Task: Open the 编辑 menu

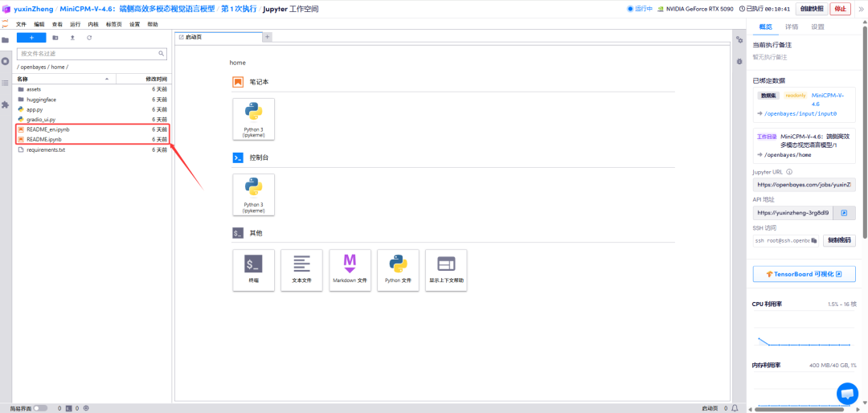Action: (x=39, y=24)
